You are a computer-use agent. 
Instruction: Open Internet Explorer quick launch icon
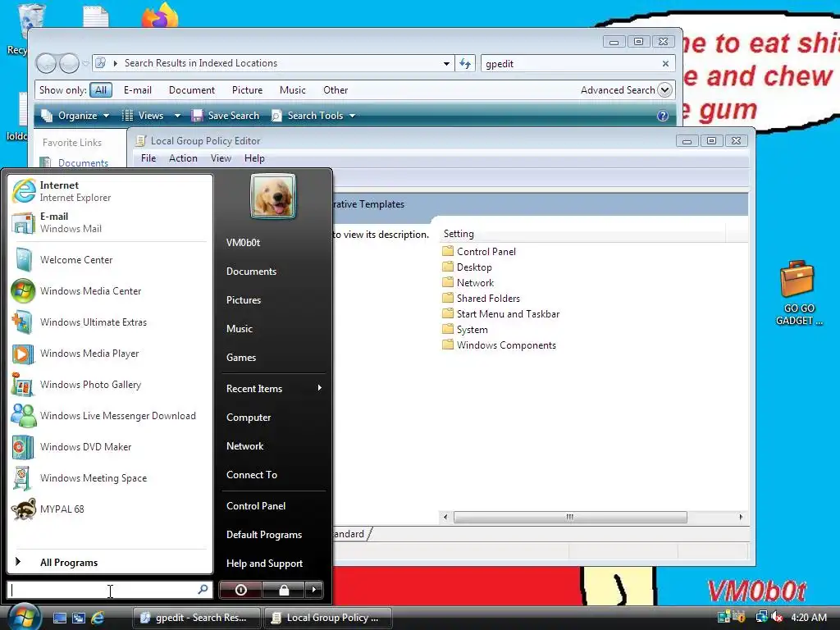pyautogui.click(x=98, y=618)
